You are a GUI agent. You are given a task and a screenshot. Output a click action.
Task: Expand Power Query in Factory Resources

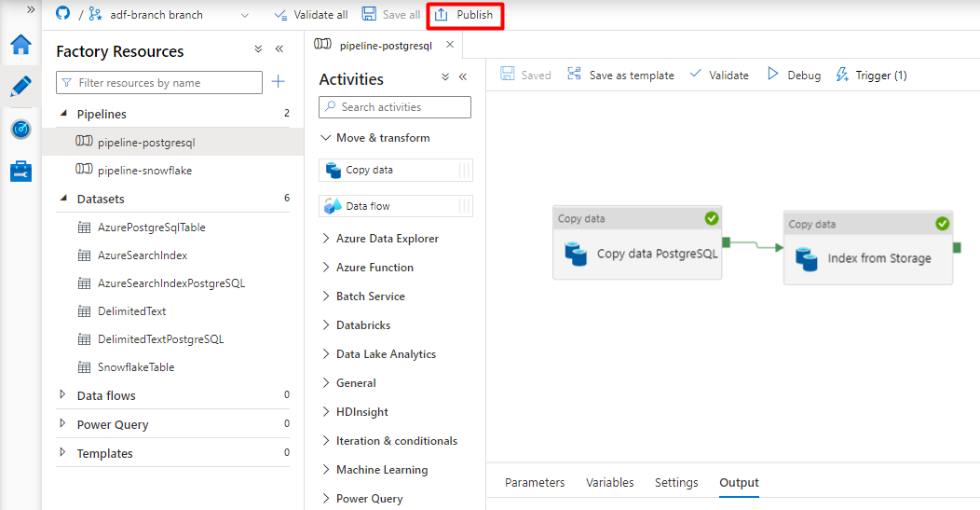pyautogui.click(x=62, y=423)
